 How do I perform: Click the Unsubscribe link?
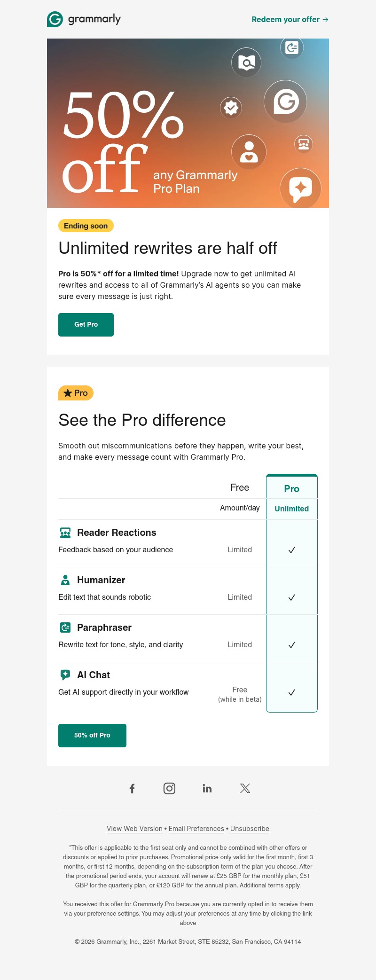click(250, 829)
